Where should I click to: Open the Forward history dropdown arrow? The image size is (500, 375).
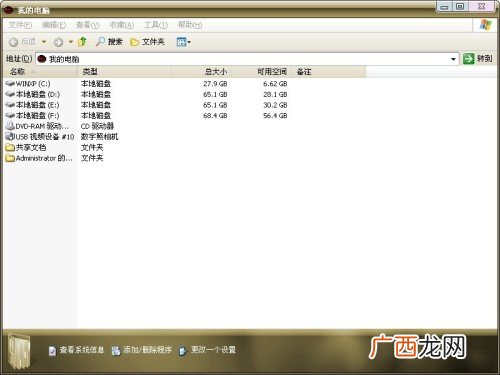[71, 42]
